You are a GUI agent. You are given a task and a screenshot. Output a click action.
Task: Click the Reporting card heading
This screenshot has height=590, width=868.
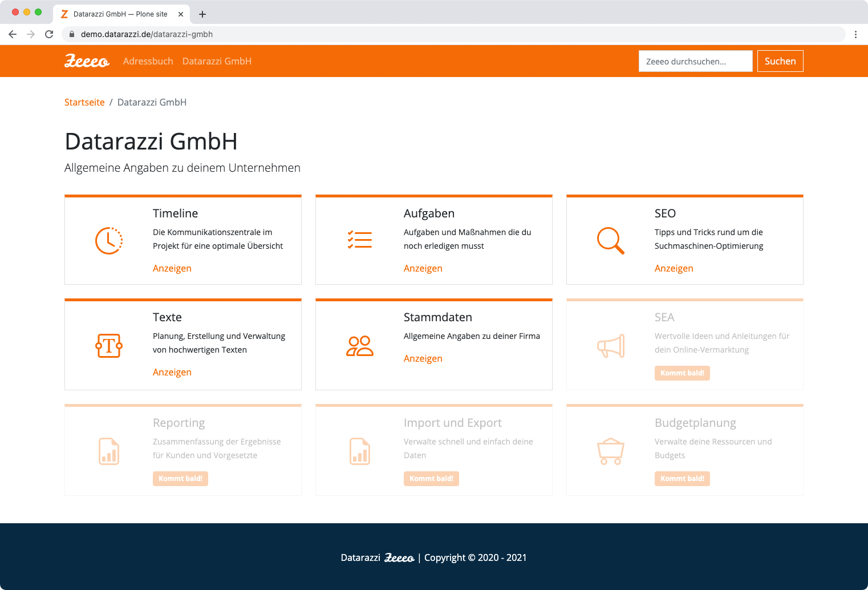tap(179, 423)
